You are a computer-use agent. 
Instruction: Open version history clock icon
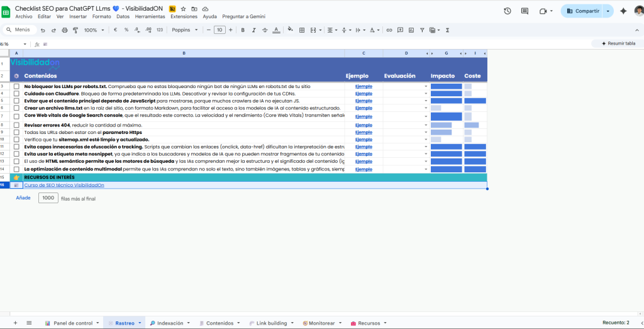coord(508,11)
